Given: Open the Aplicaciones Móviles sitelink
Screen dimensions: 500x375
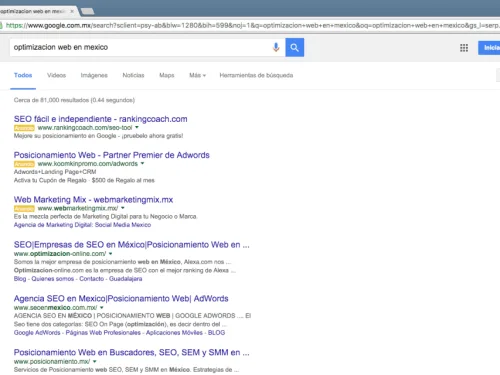Looking at the screenshot, I should pos(174,333).
